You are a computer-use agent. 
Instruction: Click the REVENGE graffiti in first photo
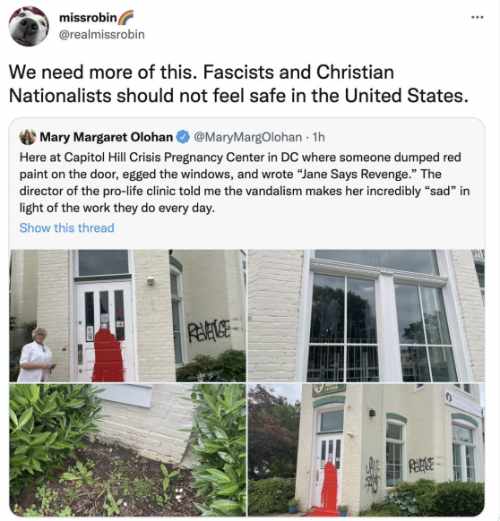pyautogui.click(x=209, y=331)
